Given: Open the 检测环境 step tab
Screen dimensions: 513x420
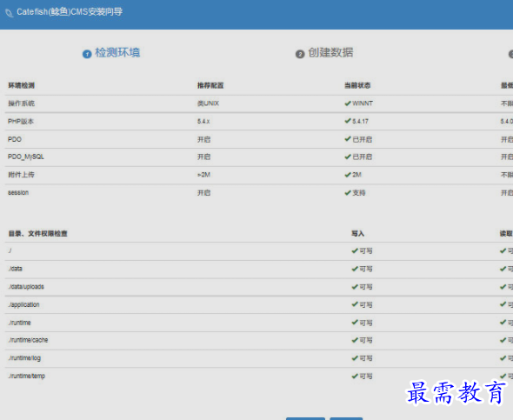Looking at the screenshot, I should point(117,53).
